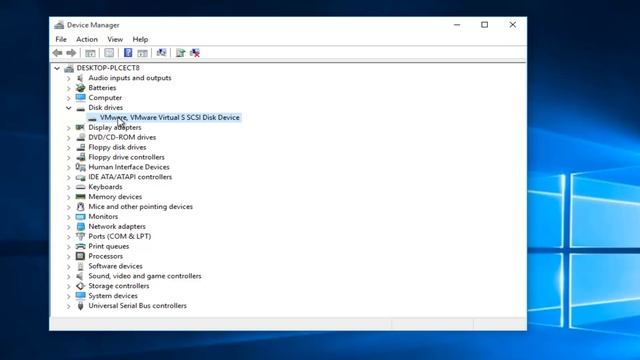Image resolution: width=640 pixels, height=360 pixels.
Task: Click the Memory devices chip icon
Action: click(80, 197)
